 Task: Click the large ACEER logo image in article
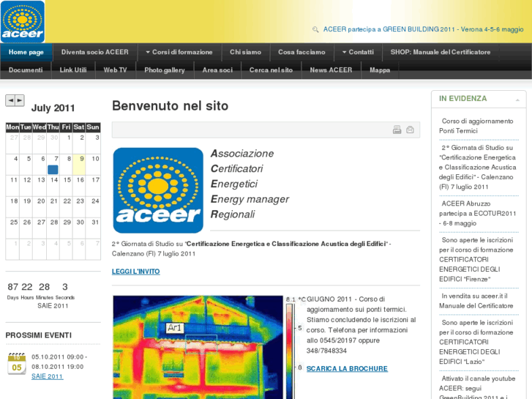[158, 190]
